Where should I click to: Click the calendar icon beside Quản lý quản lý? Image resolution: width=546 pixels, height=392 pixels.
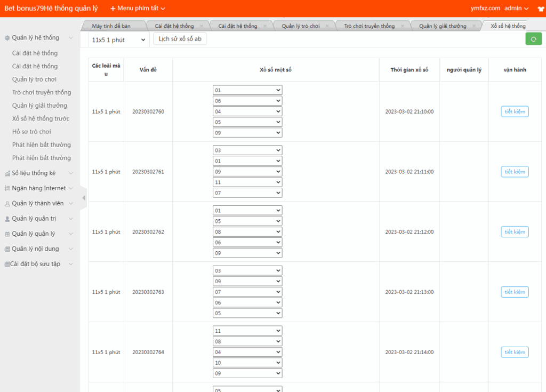7,234
